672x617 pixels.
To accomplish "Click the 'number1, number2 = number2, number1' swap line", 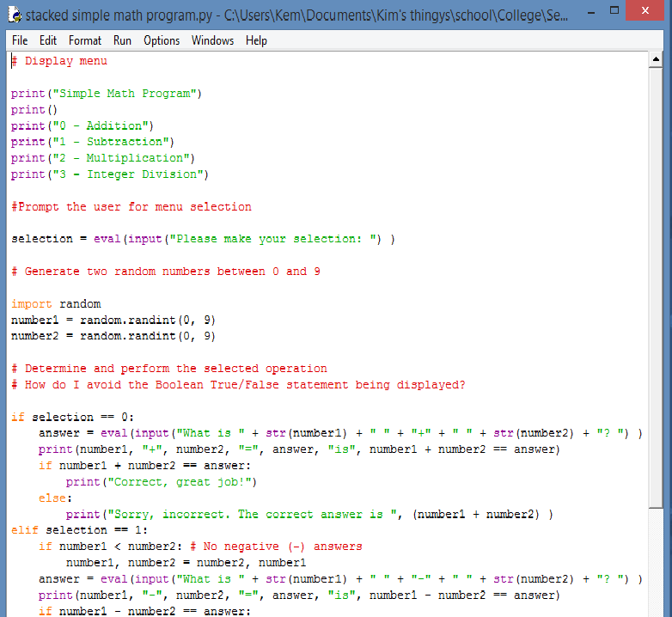I will (186, 563).
